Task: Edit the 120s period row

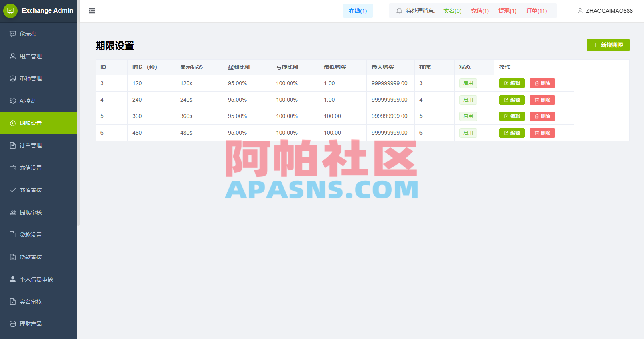Action: [512, 83]
